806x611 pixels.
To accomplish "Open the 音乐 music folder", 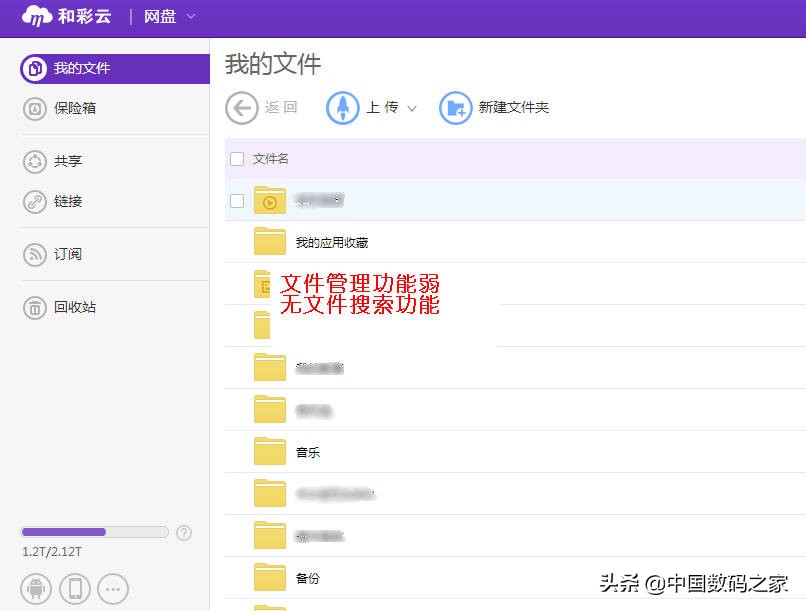I will pos(306,452).
